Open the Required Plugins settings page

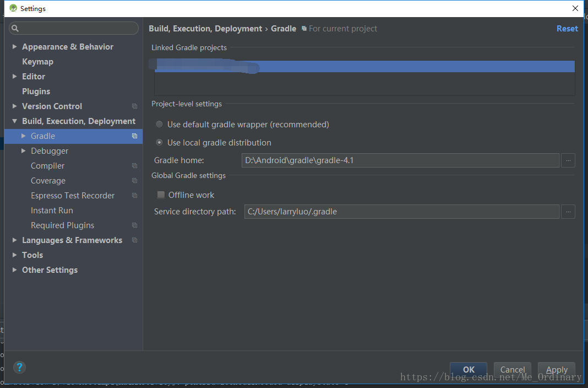coord(62,225)
